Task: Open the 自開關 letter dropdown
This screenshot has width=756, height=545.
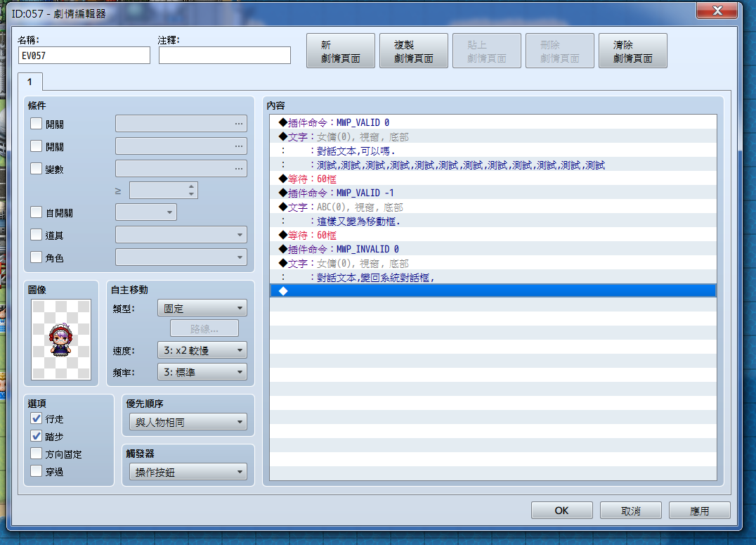Action: pyautogui.click(x=146, y=212)
